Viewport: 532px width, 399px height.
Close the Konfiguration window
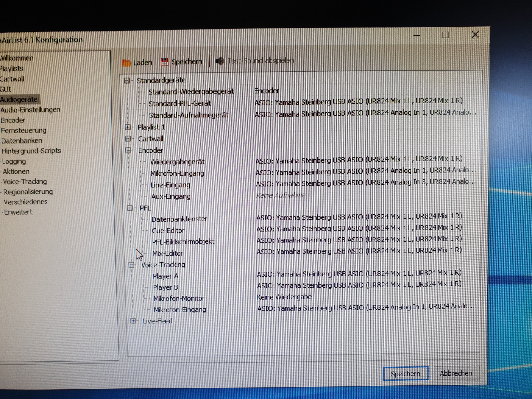[x=475, y=35]
